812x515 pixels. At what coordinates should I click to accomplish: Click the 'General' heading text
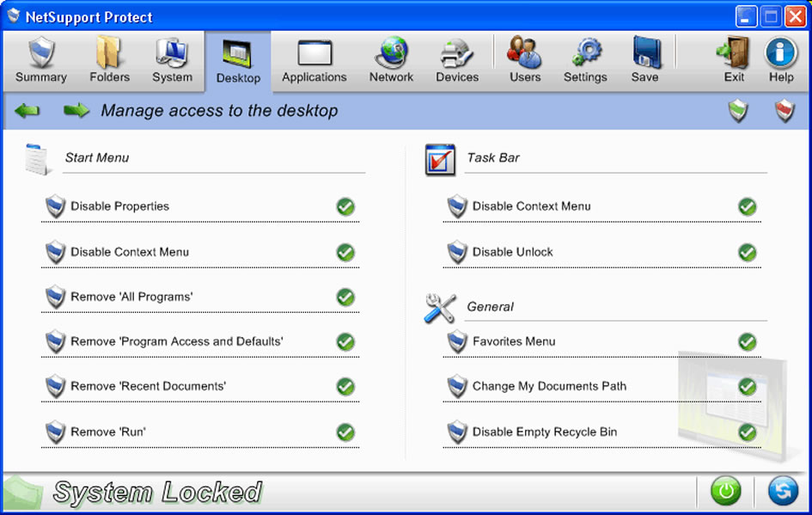click(x=490, y=307)
